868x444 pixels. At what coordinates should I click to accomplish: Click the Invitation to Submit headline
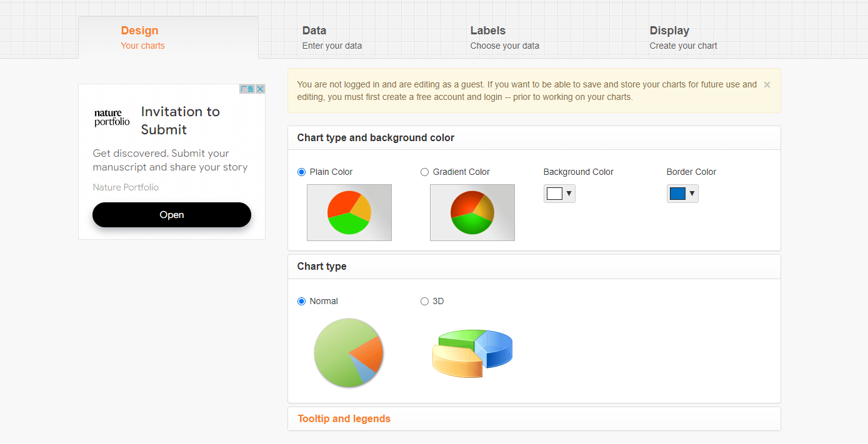pos(180,121)
